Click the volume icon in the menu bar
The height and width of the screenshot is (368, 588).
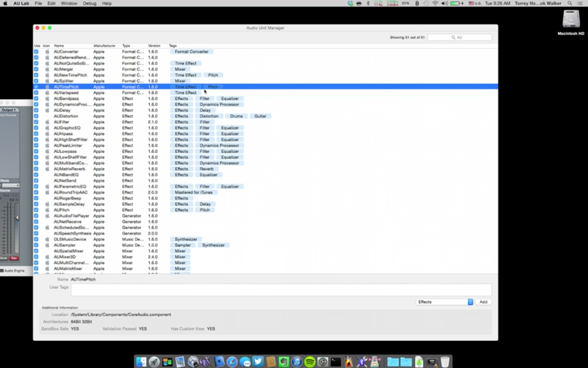pyautogui.click(x=444, y=3)
